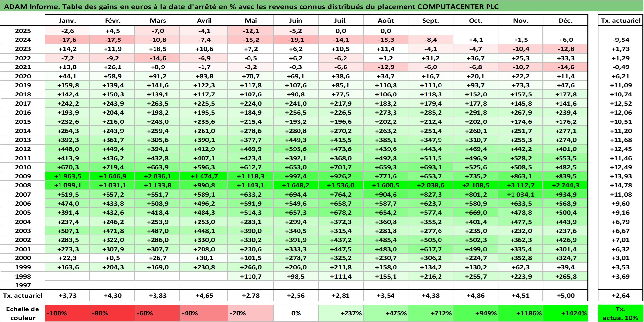Click the -9,54 actuarial rate for 2024

click(x=621, y=40)
